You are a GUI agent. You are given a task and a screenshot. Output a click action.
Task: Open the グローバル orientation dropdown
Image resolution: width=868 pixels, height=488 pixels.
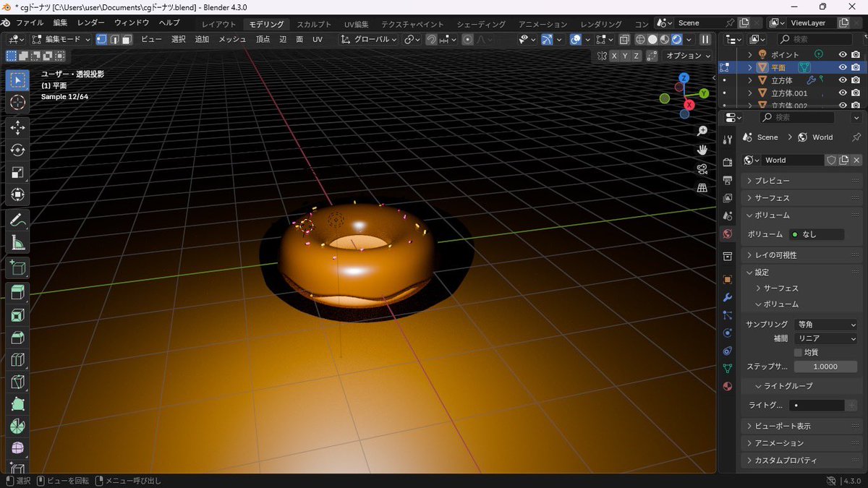click(370, 39)
